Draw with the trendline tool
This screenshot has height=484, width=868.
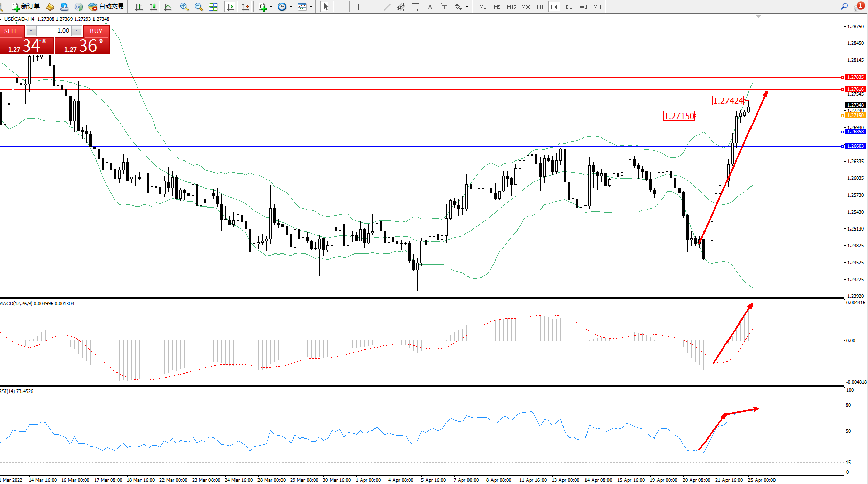coord(387,7)
